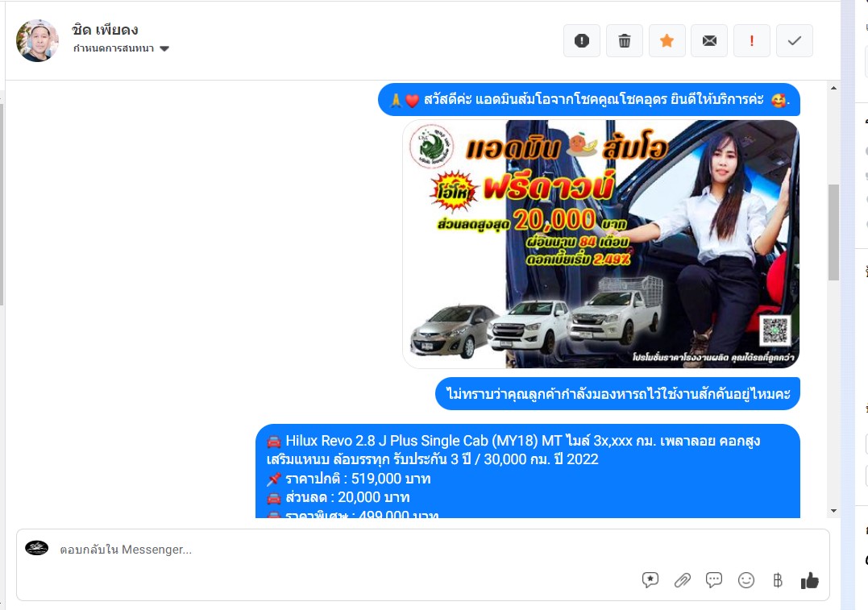This screenshot has width=868, height=610.
Task: Mark conversation as unread with envelope icon
Action: coord(709,40)
